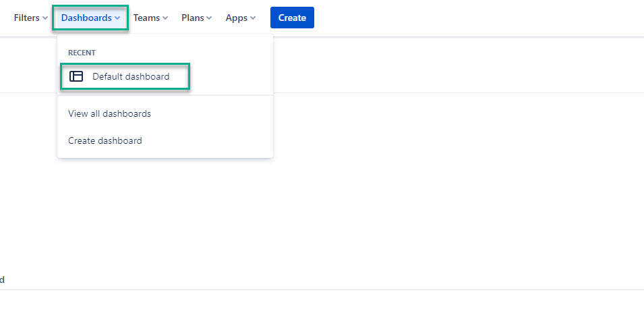Choose Create dashboard in the dropdown
The width and height of the screenshot is (644, 318).
pyautogui.click(x=105, y=141)
